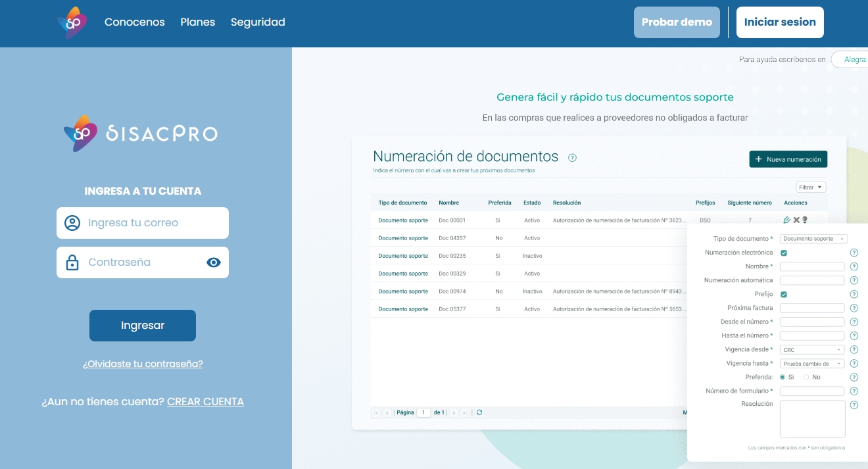Screen dimensions: 868x469
Task: Click the CREAR CUENTA link
Action: pos(205,402)
